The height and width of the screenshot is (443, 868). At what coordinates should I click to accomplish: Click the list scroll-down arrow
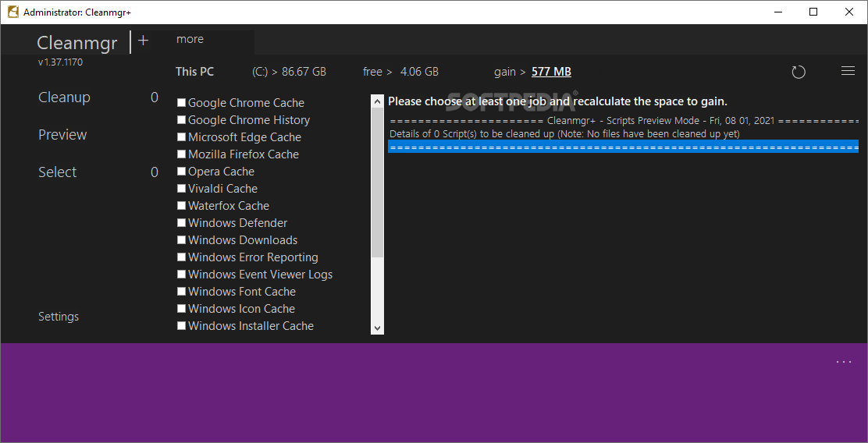tap(377, 328)
